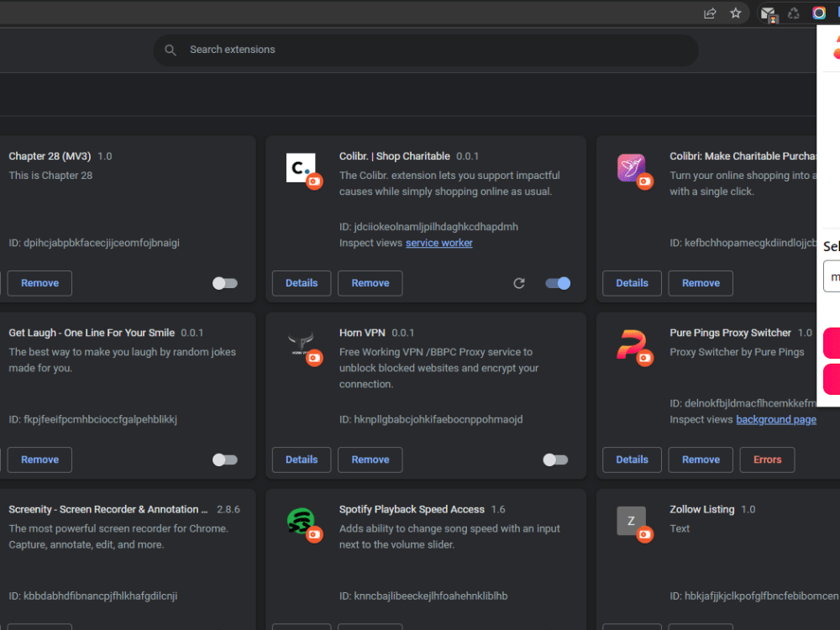The height and width of the screenshot is (630, 840).
Task: View Errors for Pure Pings Proxy Switcher
Action: click(767, 459)
